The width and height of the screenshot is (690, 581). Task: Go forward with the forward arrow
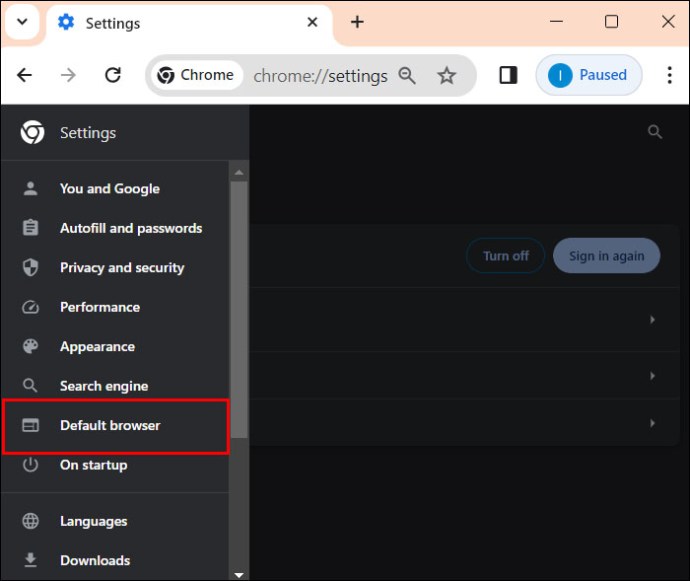[68, 75]
